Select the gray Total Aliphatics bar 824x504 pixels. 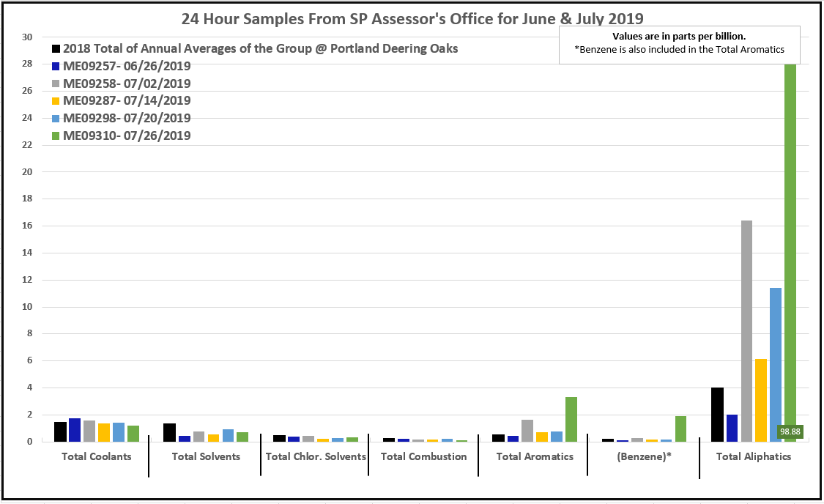tap(746, 330)
